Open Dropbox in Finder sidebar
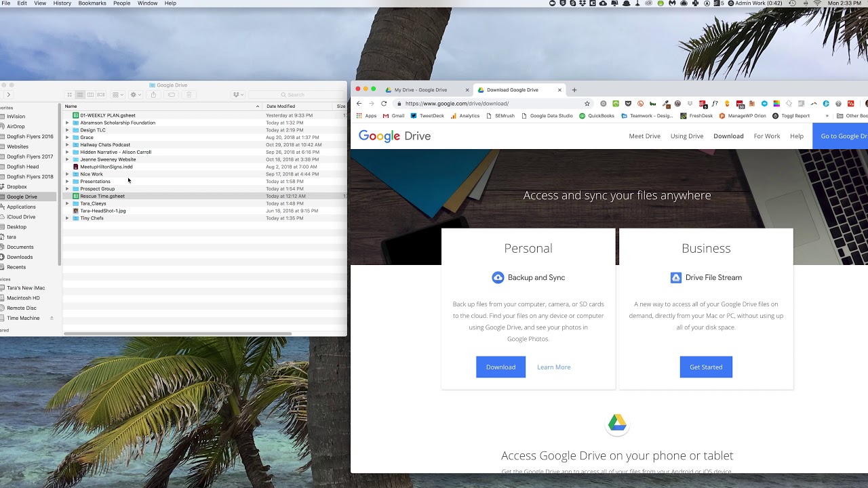The width and height of the screenshot is (868, 488). [17, 186]
